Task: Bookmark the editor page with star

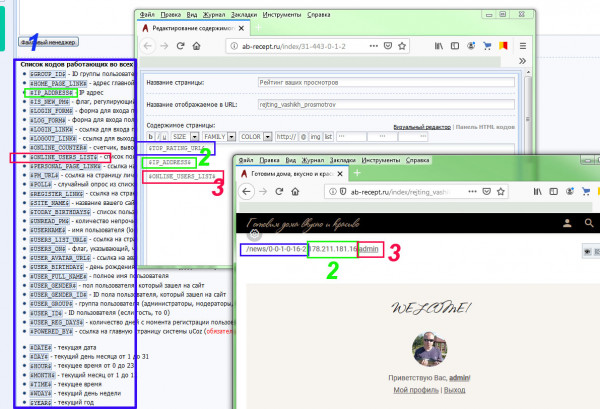Action: tap(402, 46)
